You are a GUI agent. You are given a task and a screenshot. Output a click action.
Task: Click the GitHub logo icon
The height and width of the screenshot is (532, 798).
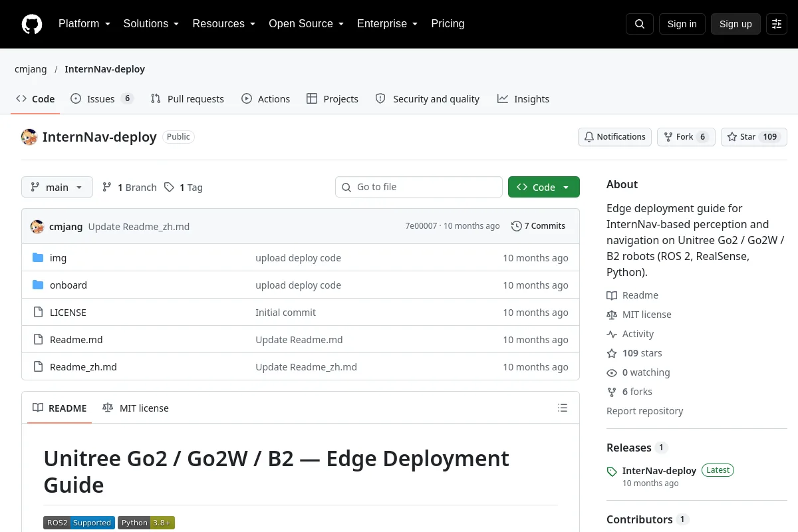pyautogui.click(x=32, y=24)
